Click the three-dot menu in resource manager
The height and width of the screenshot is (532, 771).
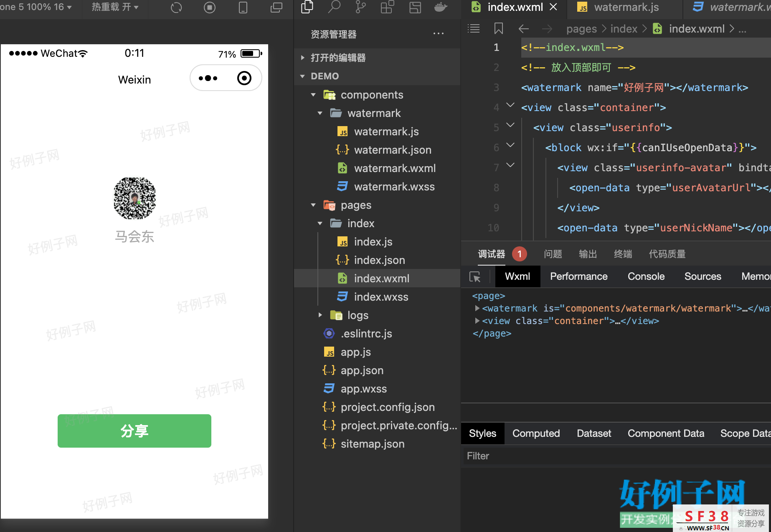point(439,33)
